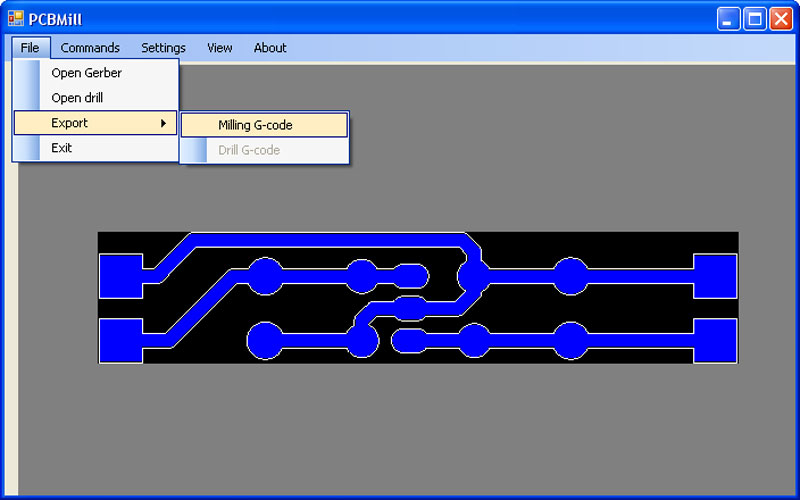Open the View menu
This screenshot has height=500, width=800.
coord(219,48)
